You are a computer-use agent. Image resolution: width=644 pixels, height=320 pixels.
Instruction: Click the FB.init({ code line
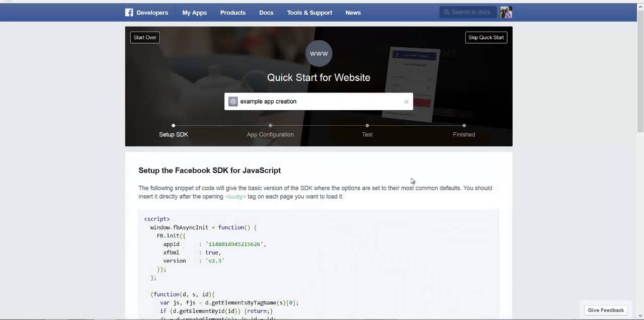171,235
